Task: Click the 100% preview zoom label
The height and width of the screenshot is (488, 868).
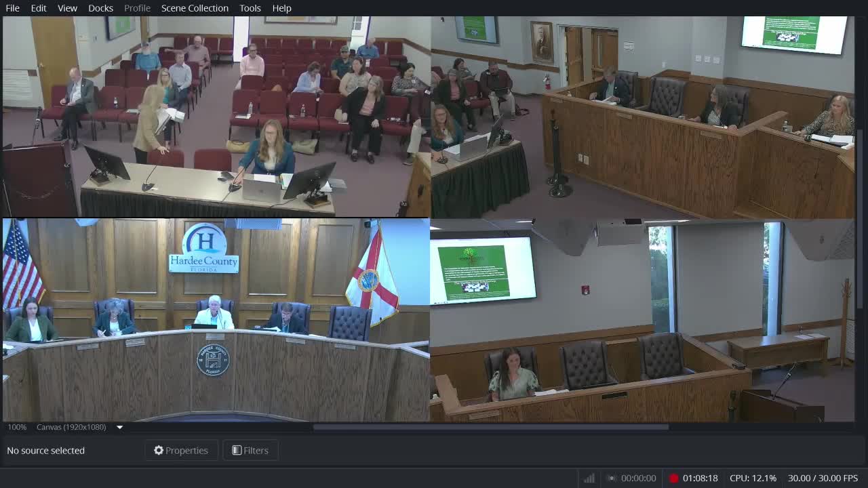Action: [17, 428]
